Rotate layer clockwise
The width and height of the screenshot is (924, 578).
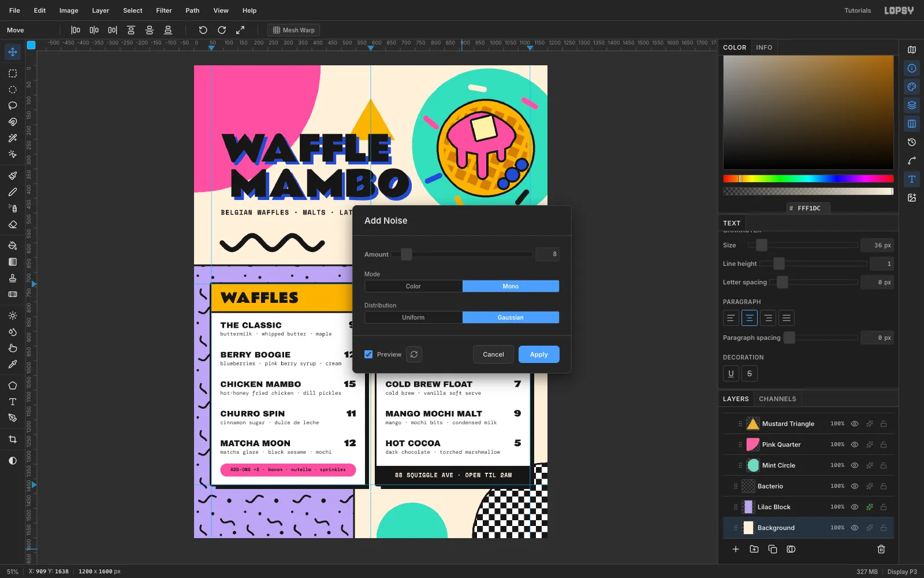[222, 30]
